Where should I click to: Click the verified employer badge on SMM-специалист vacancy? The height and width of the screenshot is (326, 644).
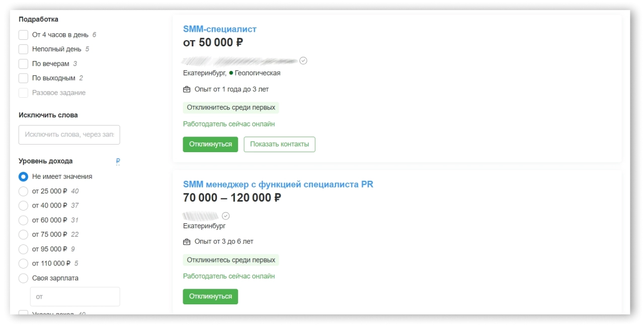click(x=303, y=60)
